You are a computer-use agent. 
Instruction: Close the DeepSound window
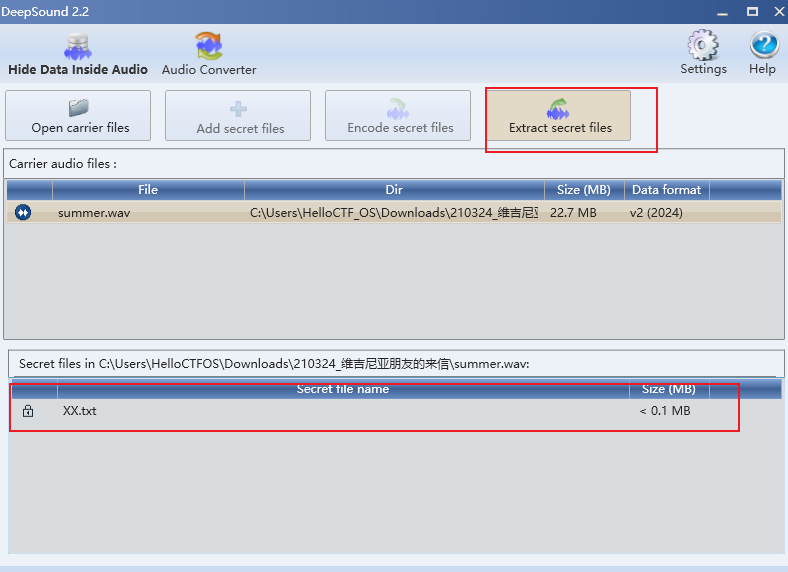click(x=779, y=12)
